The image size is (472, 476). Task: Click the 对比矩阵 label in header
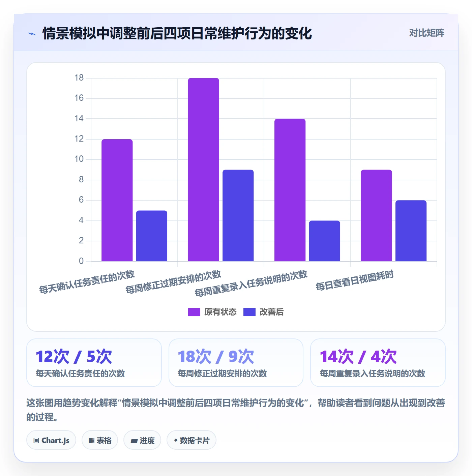(426, 33)
